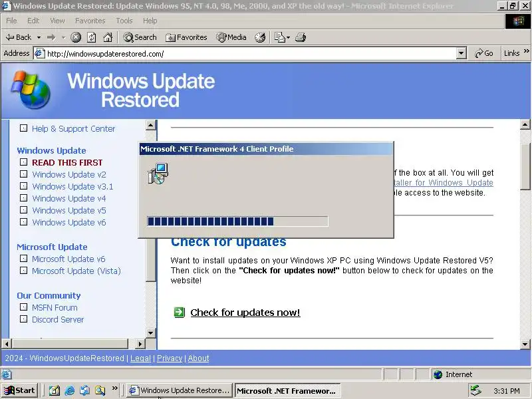Open the Favorites toolbar button

coord(186,37)
